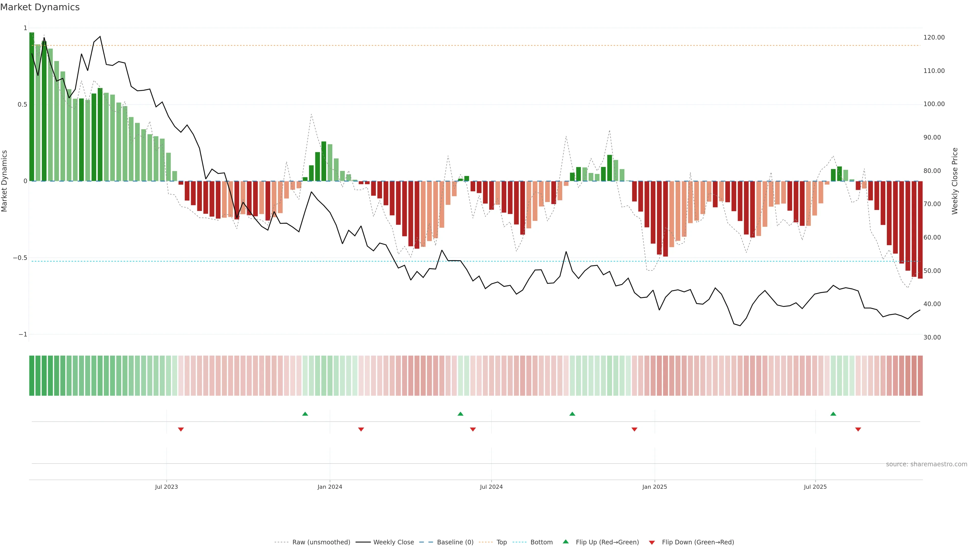This screenshot has height=551, width=980.
Task: Click the Flip Down marker just before Jan 2025
Action: coord(634,429)
